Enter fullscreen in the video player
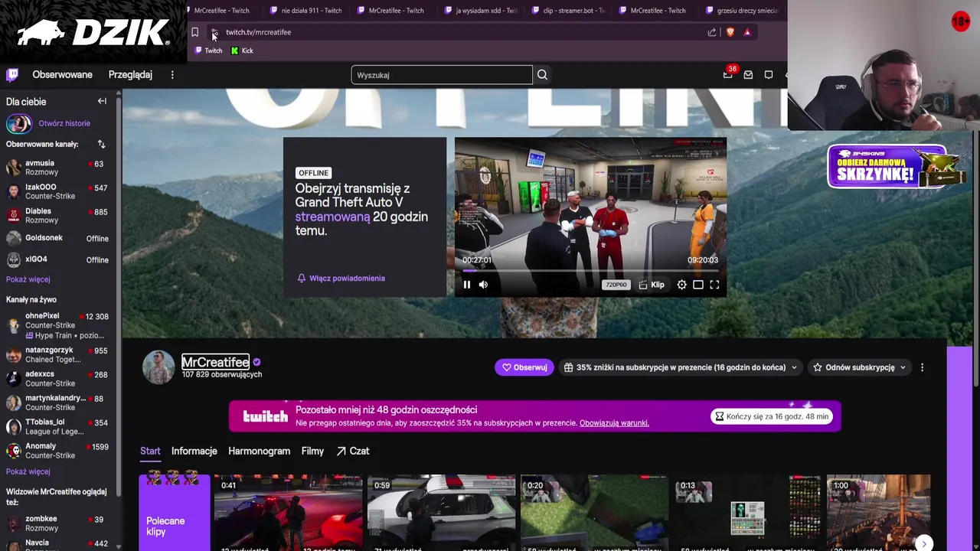 coord(714,285)
